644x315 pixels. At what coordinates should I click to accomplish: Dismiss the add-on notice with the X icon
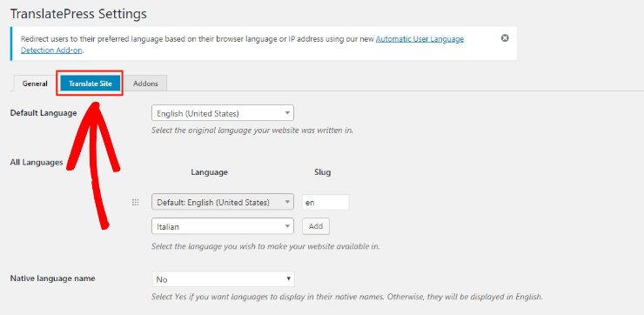point(505,38)
